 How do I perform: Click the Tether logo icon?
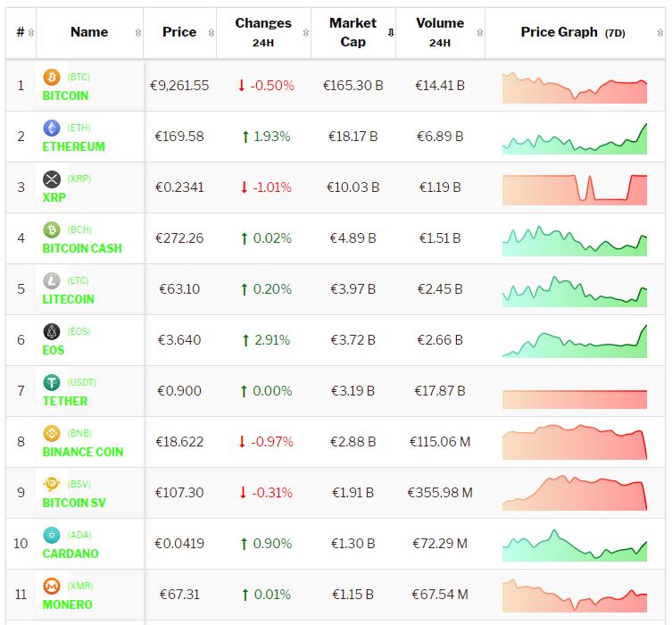tap(52, 383)
